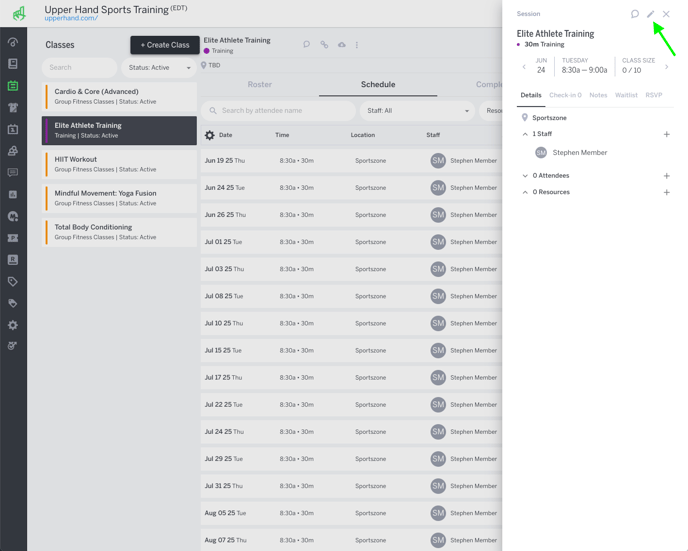Click the bottom target-check sidebar icon
688x551 pixels.
pyautogui.click(x=13, y=346)
